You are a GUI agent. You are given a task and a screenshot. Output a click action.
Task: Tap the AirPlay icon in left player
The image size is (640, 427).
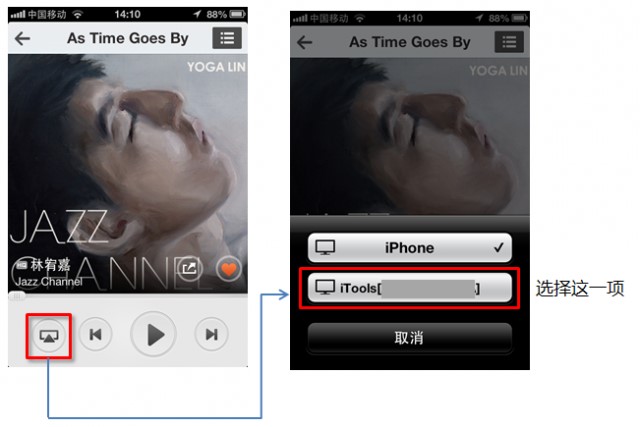click(x=49, y=336)
